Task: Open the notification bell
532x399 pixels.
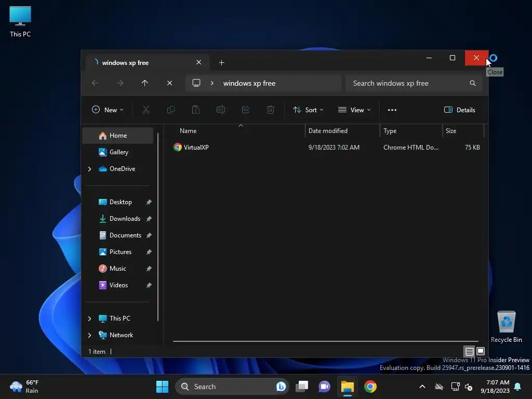Action: pyautogui.click(x=517, y=387)
